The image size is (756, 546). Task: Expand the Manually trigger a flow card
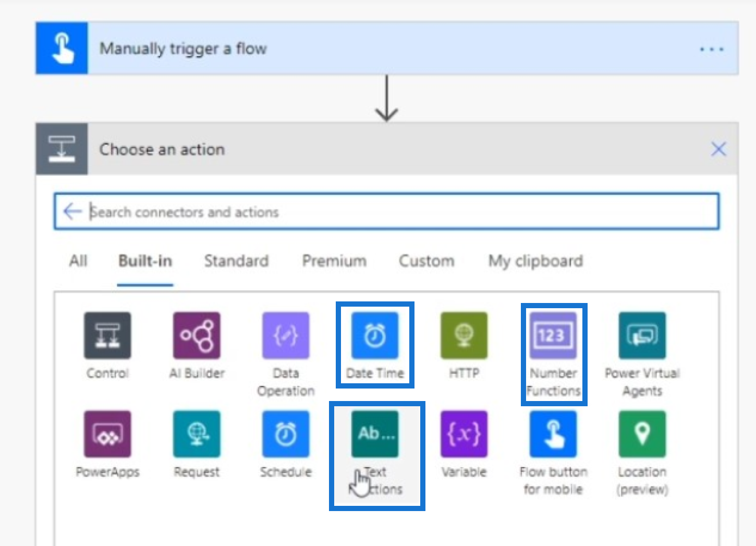click(387, 48)
